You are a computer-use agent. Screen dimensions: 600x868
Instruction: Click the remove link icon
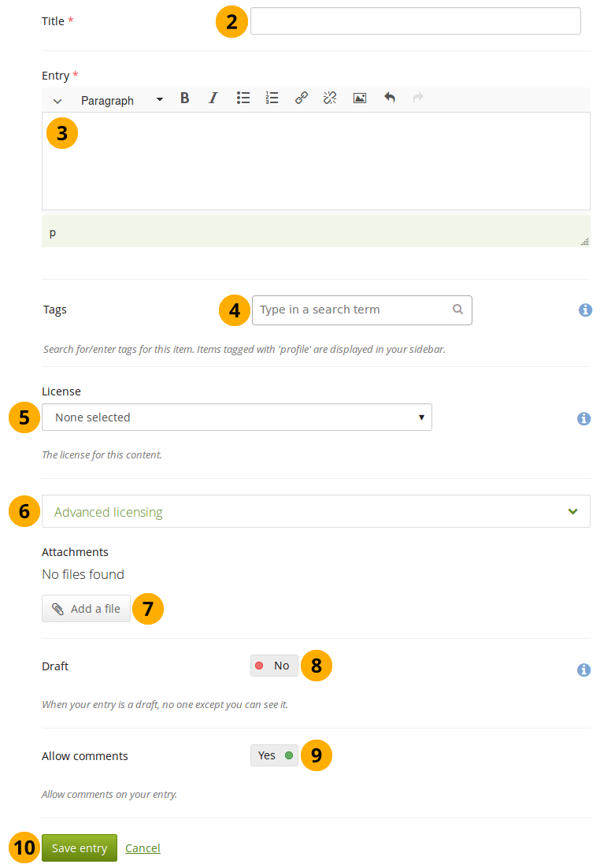coord(330,98)
